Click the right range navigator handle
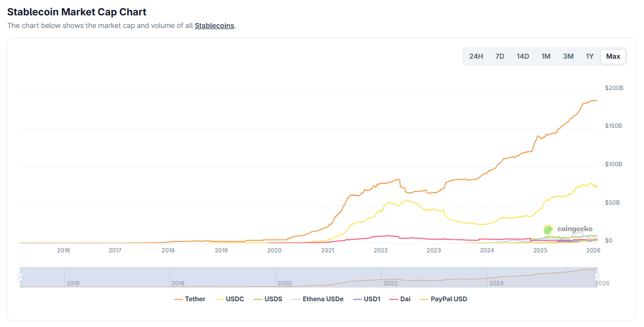 click(x=597, y=277)
